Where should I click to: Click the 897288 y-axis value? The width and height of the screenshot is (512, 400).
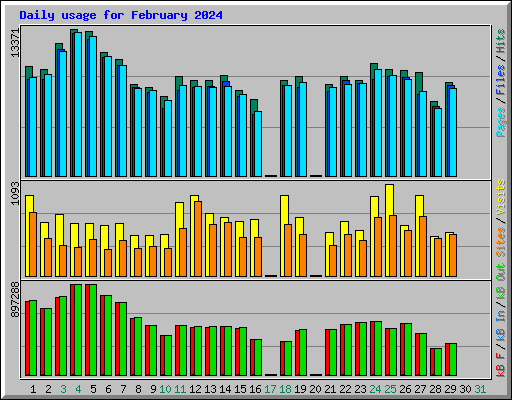click(15, 300)
